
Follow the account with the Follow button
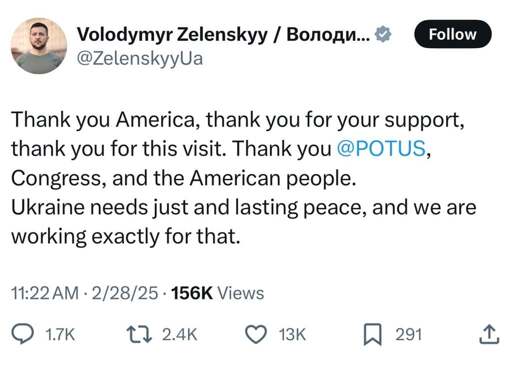453,34
